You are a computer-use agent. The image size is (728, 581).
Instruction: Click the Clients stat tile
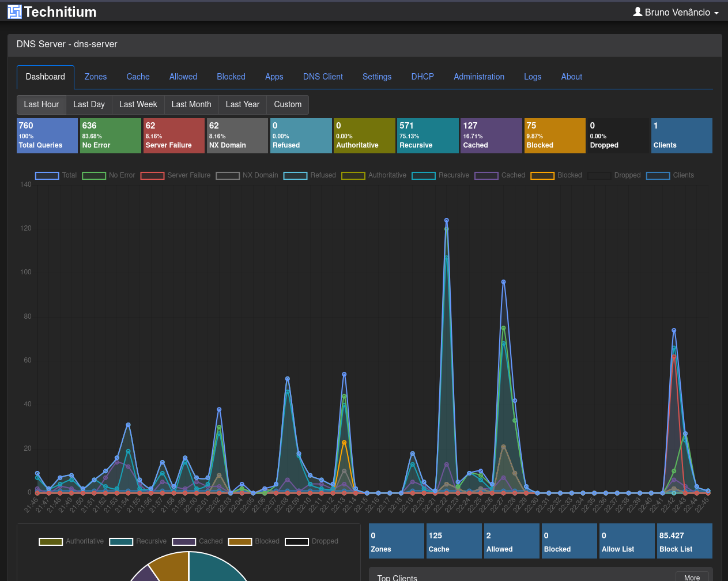[x=682, y=135]
